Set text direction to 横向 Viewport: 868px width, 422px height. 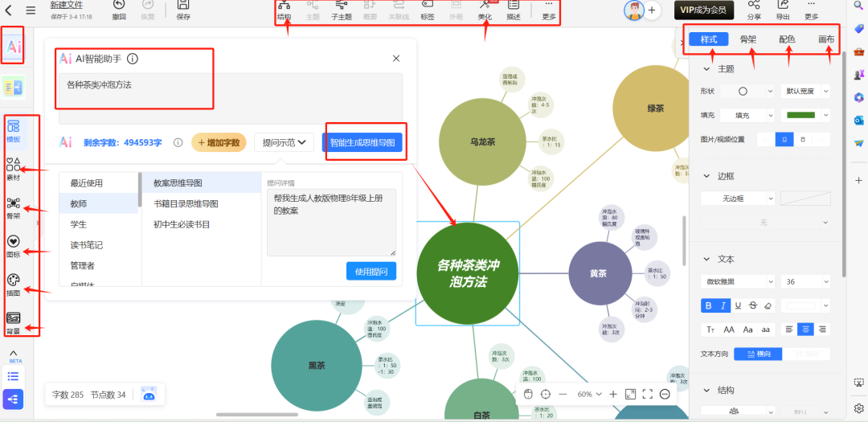point(757,354)
